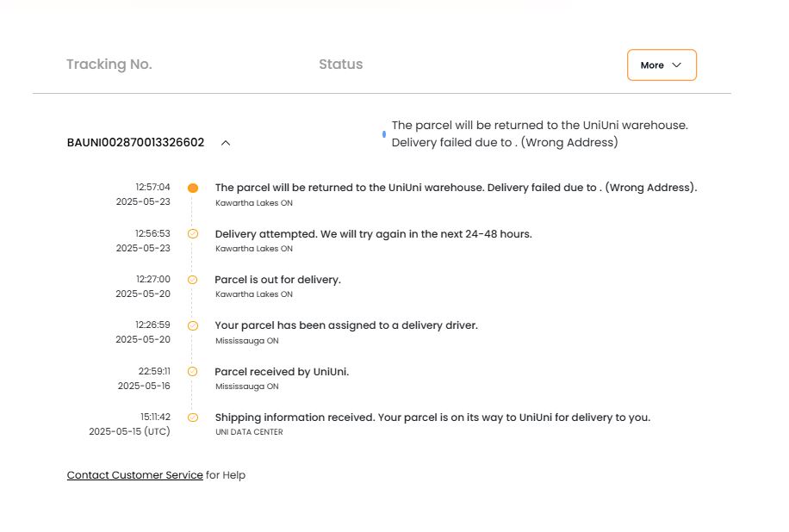Click 'Parcel received by UniUni' entry
This screenshot has width=789, height=532.
282,372
